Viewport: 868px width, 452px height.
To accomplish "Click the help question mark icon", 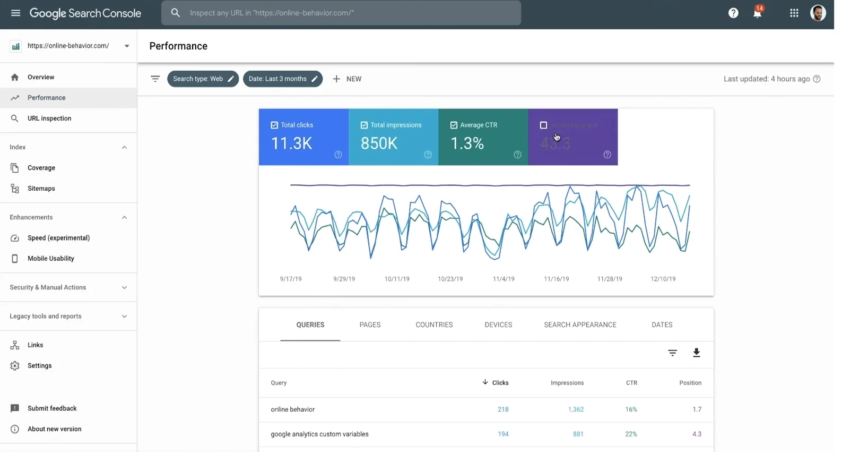I will click(733, 13).
